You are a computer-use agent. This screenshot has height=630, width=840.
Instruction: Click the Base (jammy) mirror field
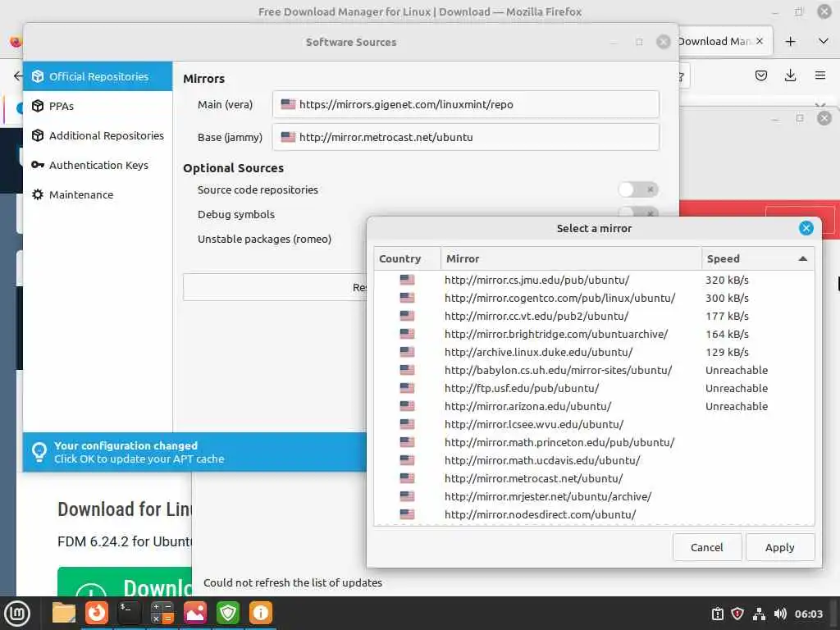pos(466,137)
